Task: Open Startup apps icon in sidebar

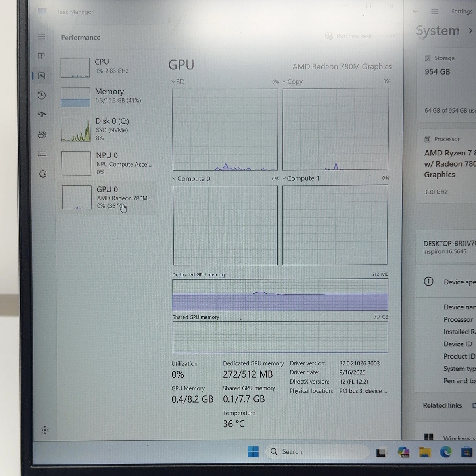Action: (42, 115)
